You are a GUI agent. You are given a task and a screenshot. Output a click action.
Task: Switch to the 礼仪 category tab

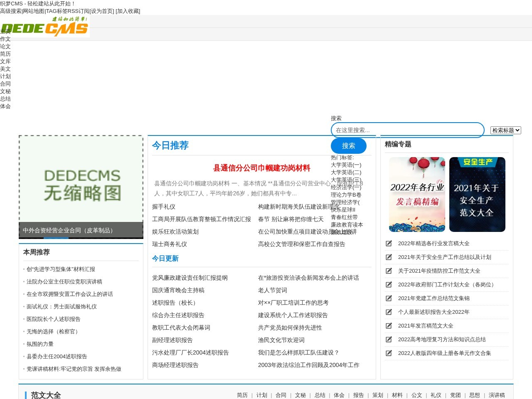(436, 395)
